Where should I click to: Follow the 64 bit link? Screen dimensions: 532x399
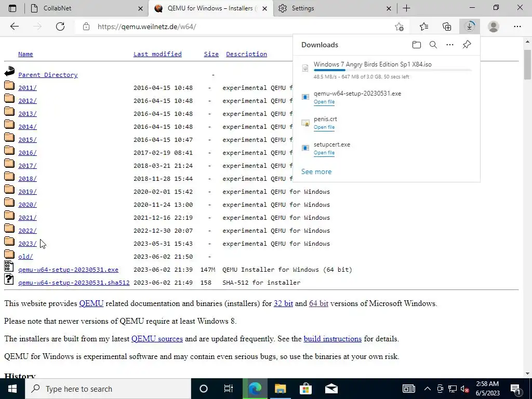point(318,303)
